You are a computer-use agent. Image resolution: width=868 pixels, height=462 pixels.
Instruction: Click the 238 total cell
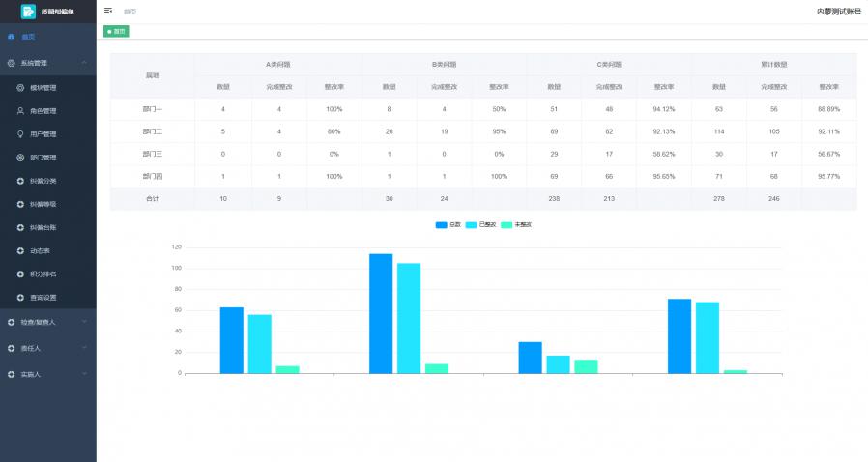554,199
